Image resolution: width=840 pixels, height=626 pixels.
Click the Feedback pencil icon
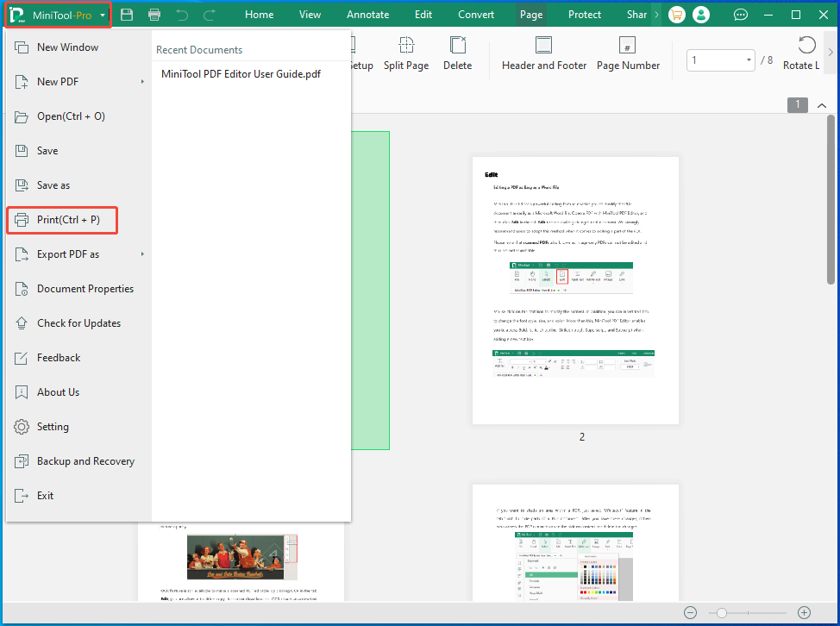22,358
